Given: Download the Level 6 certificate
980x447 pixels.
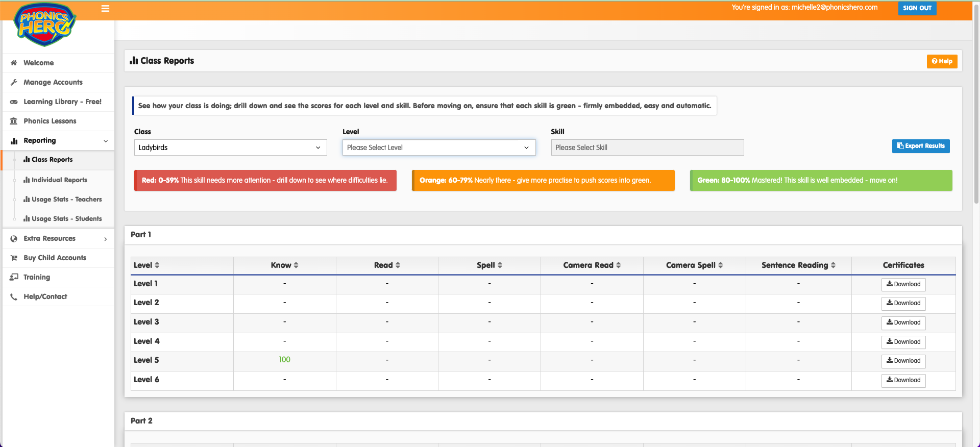Looking at the screenshot, I should click(903, 380).
